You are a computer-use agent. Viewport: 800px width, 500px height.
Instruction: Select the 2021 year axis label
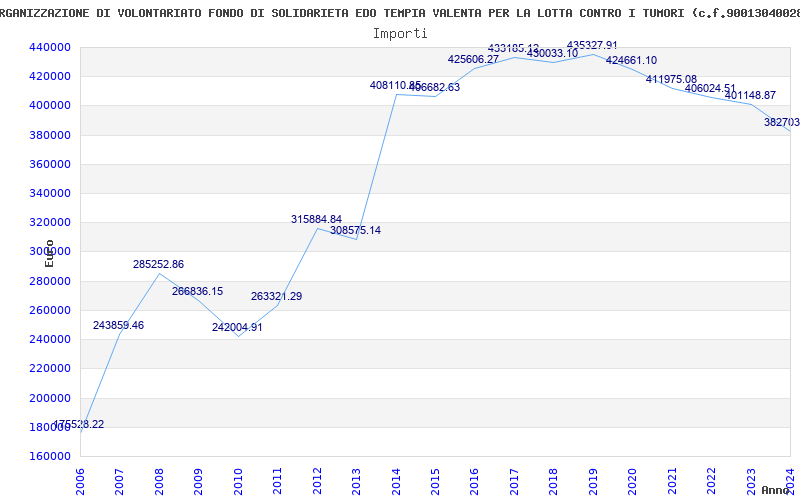point(672,482)
